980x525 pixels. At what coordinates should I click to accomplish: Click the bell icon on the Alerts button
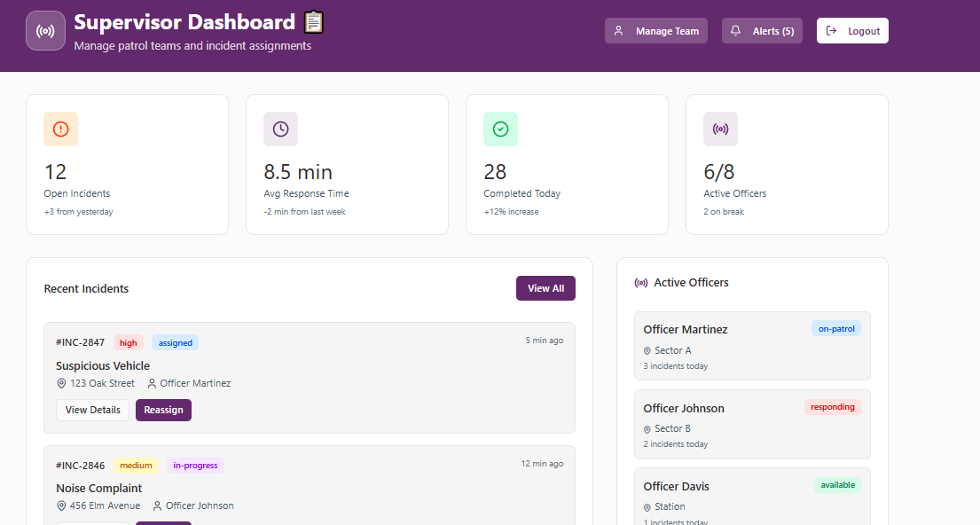[735, 30]
